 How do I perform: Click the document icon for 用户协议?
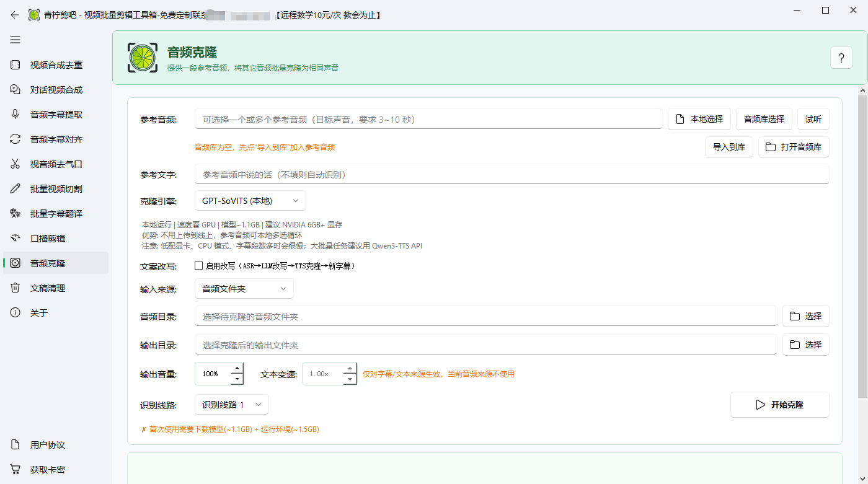15,445
